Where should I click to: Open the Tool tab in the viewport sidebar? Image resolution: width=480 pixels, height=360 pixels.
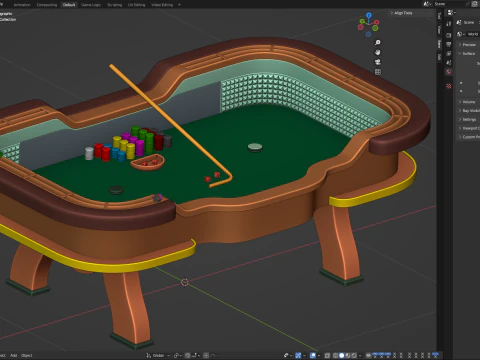pyautogui.click(x=439, y=16)
